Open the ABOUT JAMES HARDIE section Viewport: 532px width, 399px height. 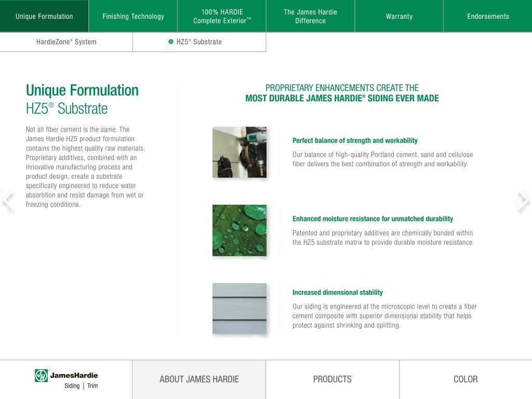click(x=199, y=379)
